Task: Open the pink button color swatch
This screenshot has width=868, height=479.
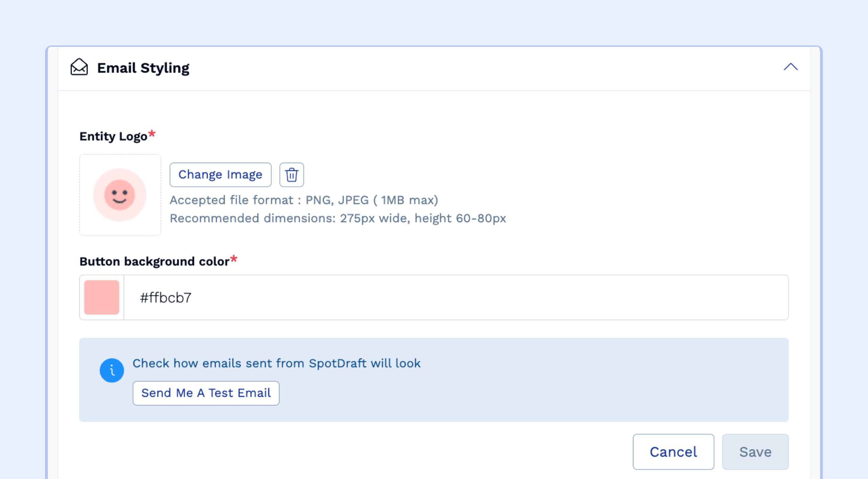Action: (102, 297)
